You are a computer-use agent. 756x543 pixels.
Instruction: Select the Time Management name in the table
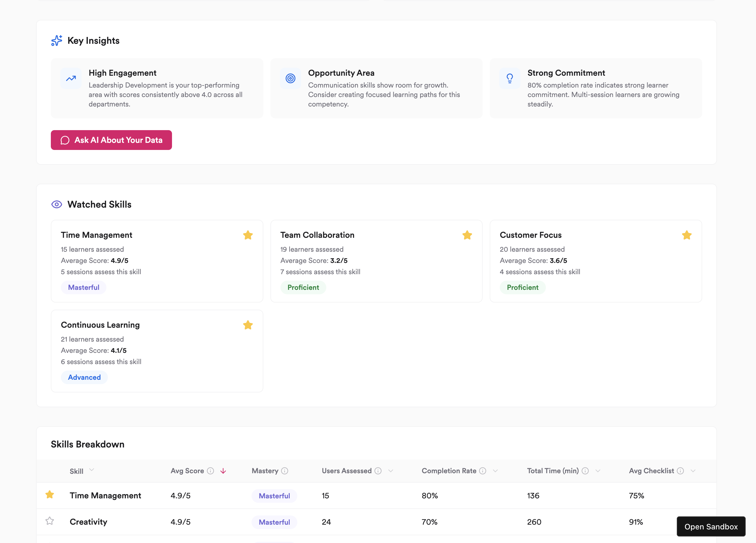105,495
